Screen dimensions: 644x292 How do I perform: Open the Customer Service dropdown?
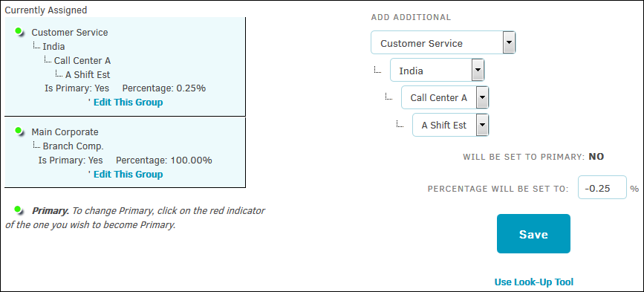click(x=443, y=42)
